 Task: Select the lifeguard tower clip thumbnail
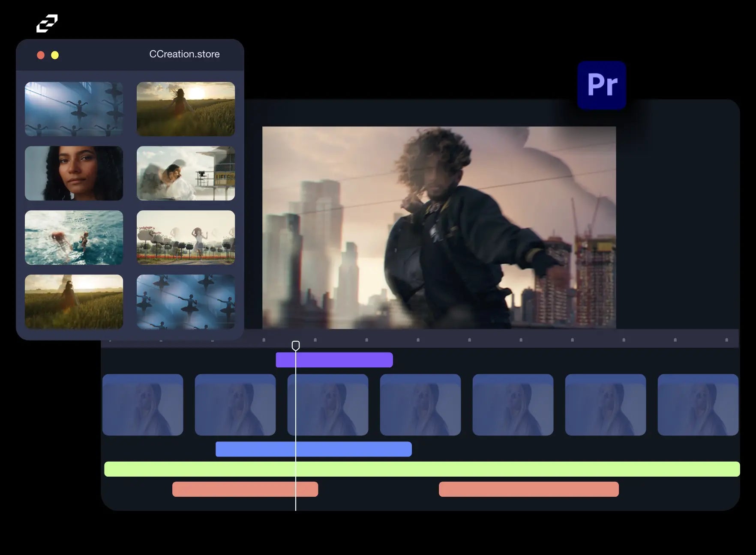point(186,173)
